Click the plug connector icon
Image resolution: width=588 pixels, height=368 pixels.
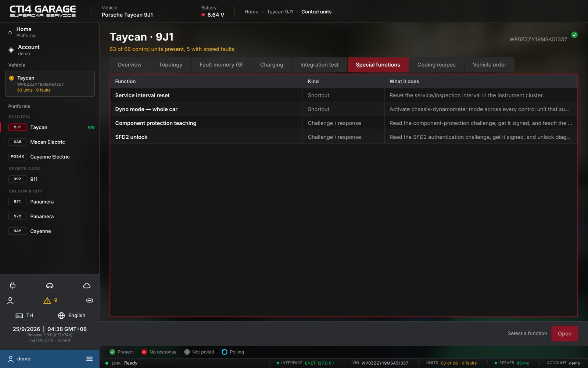pyautogui.click(x=13, y=286)
